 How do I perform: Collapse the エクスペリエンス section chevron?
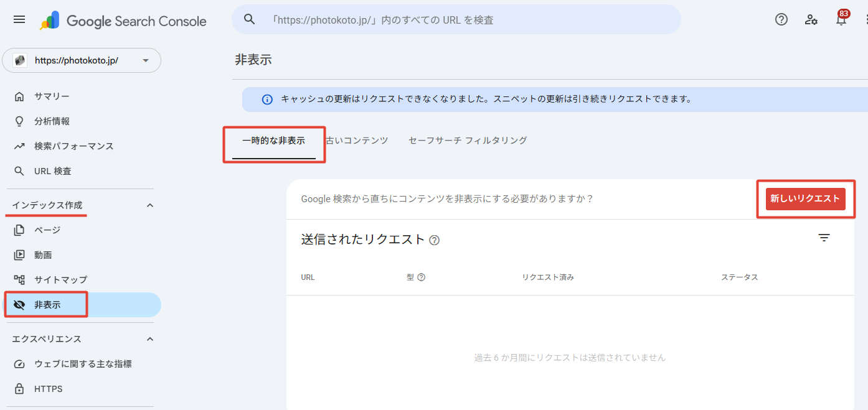tap(149, 339)
